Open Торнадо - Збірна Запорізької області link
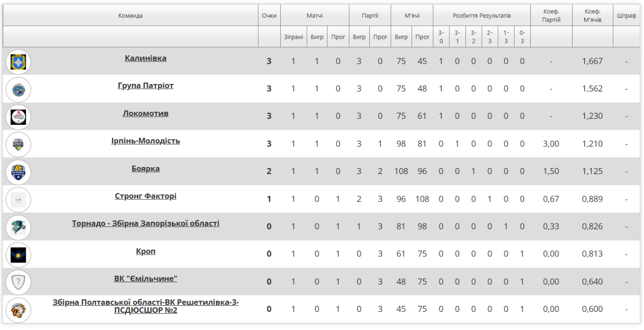The image size is (644, 330). click(145, 223)
